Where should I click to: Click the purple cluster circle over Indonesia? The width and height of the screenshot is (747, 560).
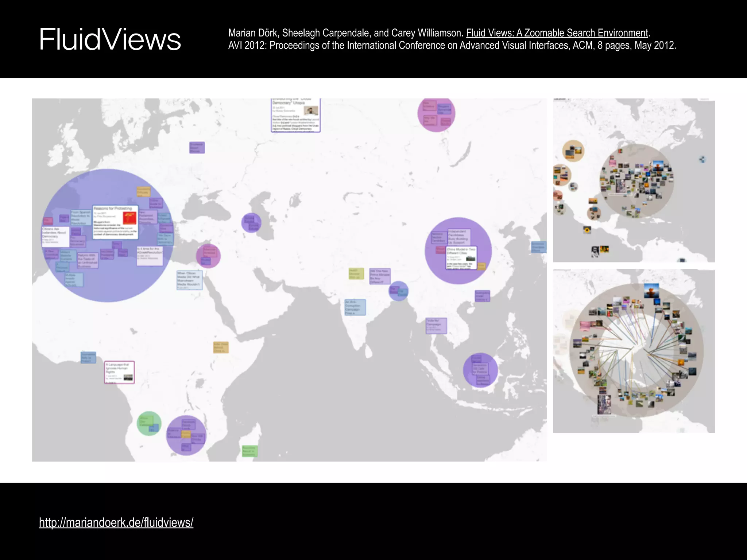(x=480, y=370)
